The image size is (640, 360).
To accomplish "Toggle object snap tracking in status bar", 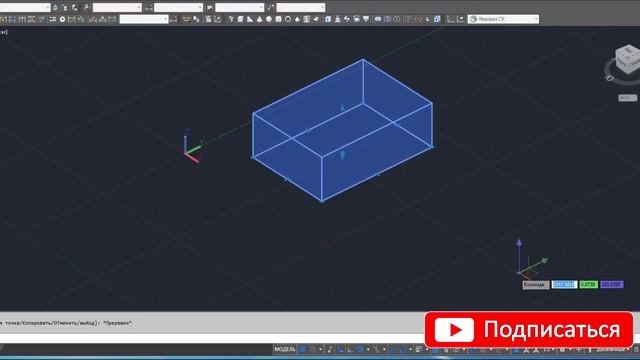I will pyautogui.click(x=393, y=349).
